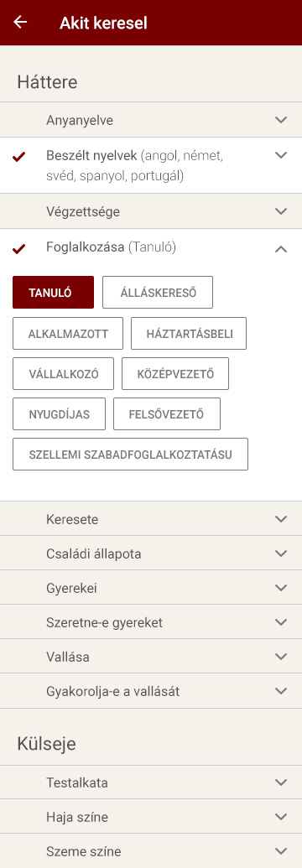
Task: Expand the Anyanyelve chevron
Action: tap(282, 120)
